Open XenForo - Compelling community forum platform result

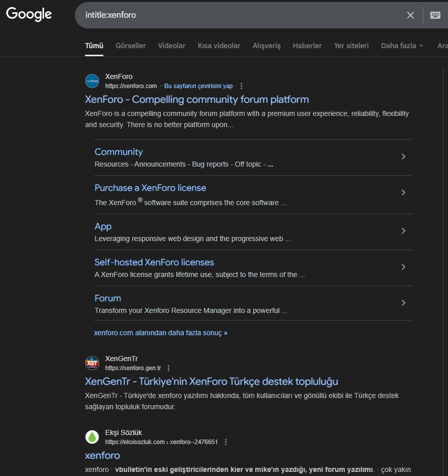197,100
